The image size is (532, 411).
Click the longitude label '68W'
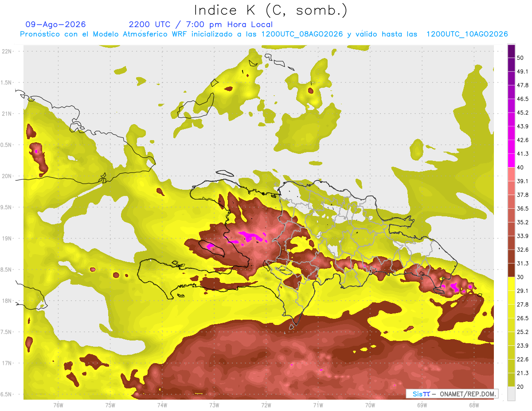pos(473,405)
